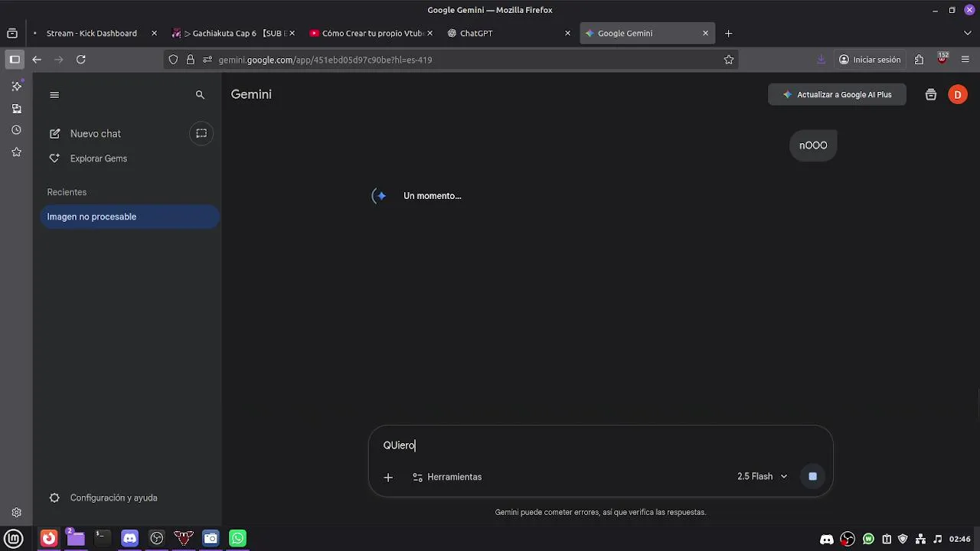Open Firefox application hamburger menu
The image size is (980, 551).
965,59
